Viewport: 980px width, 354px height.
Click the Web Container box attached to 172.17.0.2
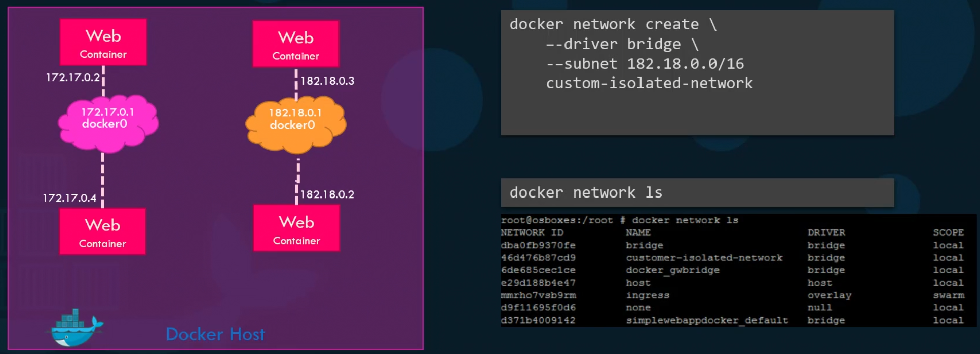coord(103,42)
